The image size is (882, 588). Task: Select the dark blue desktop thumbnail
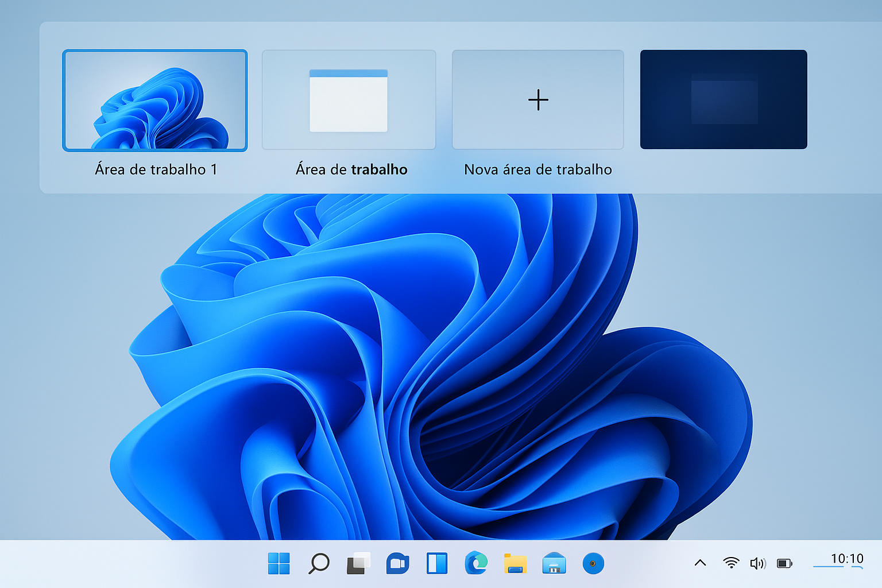click(x=724, y=99)
